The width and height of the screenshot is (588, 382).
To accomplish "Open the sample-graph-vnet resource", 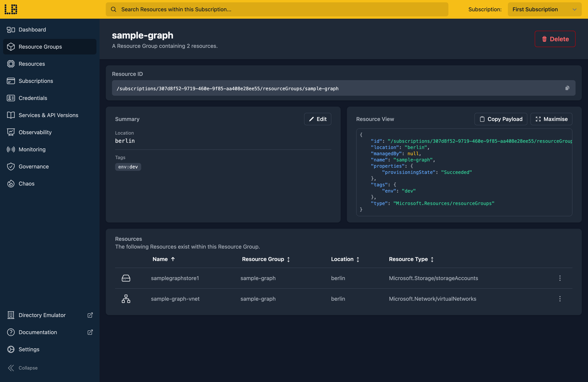I will [175, 299].
